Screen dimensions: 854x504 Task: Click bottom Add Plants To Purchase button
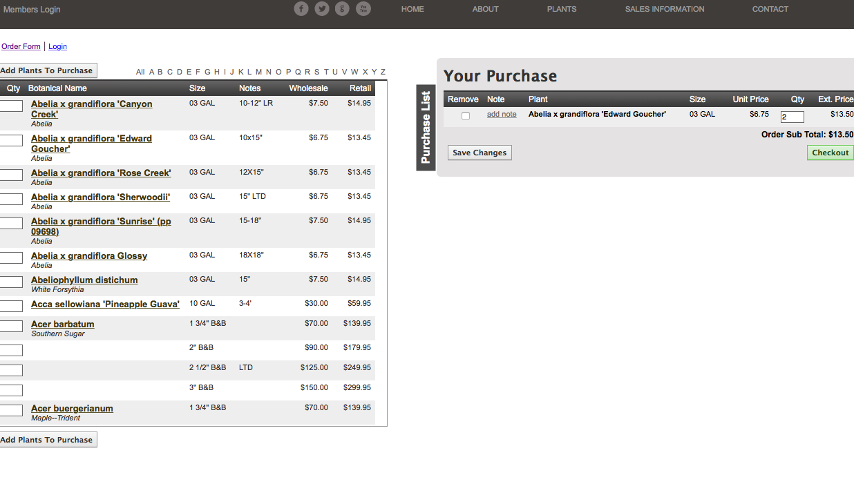click(47, 440)
